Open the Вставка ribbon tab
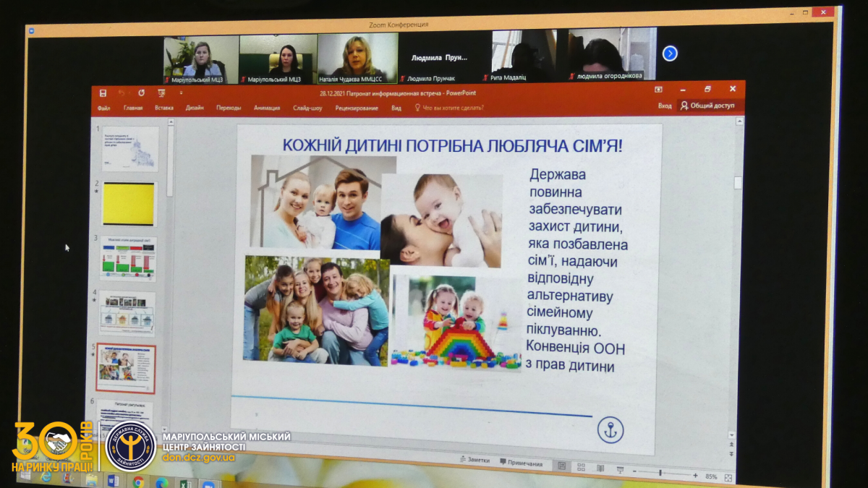Screen dimensions: 868x488 pyautogui.click(x=164, y=108)
